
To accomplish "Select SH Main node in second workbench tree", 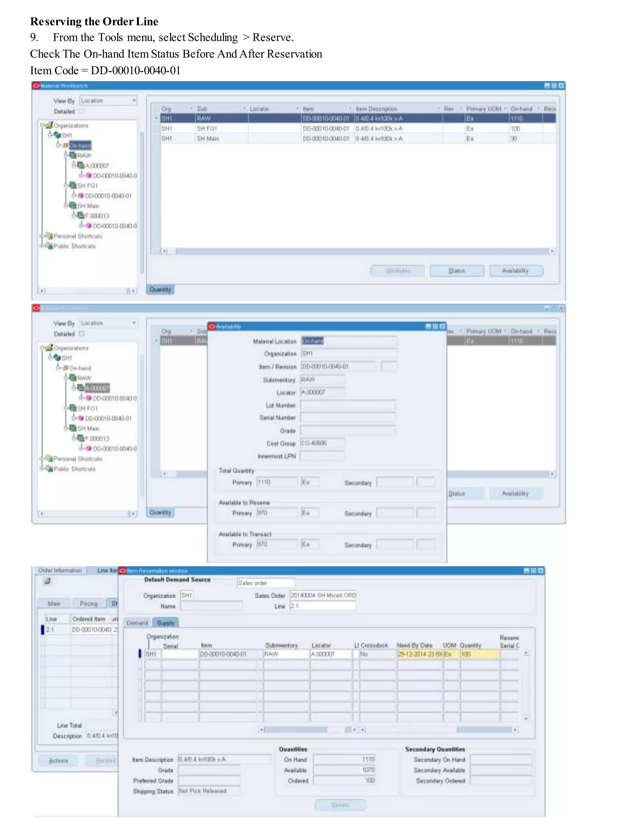I will 88,428.
